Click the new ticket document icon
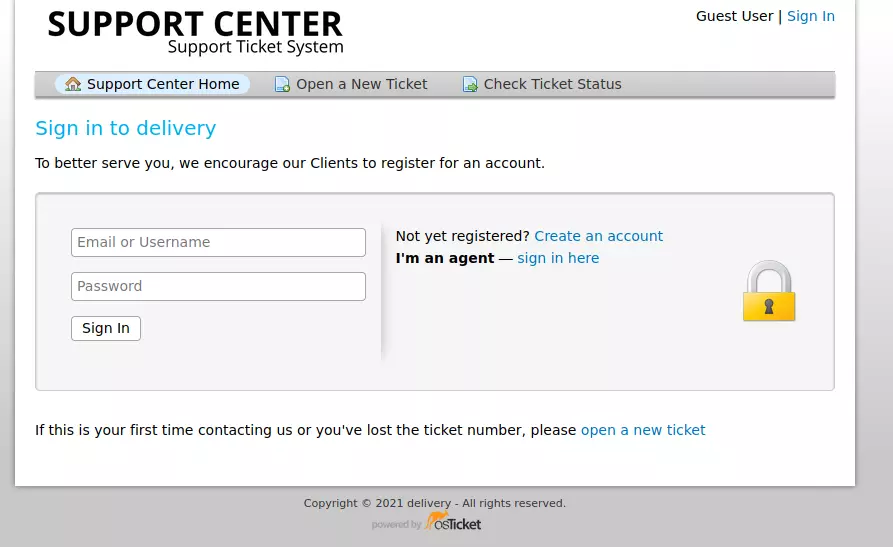Image resolution: width=893 pixels, height=547 pixels. pos(282,85)
